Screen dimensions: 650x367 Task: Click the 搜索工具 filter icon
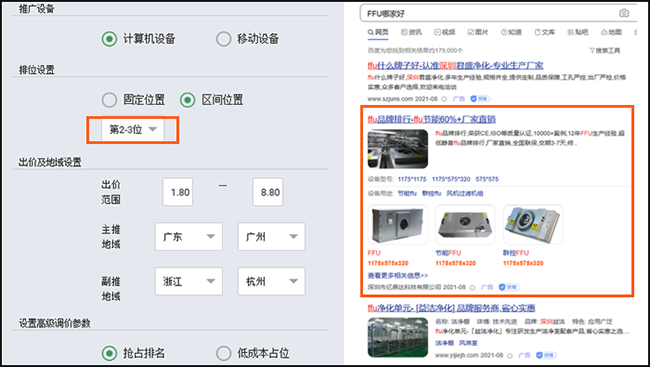592,51
